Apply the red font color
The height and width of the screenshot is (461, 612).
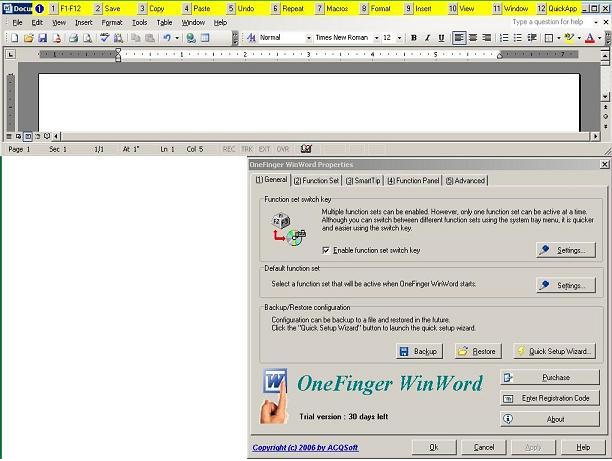[x=590, y=38]
